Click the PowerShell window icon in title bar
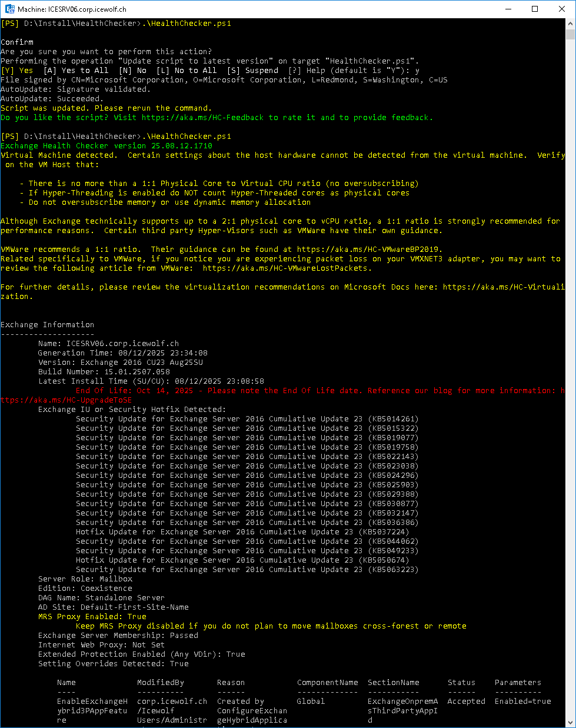Image resolution: width=576 pixels, height=728 pixels. tap(9, 9)
